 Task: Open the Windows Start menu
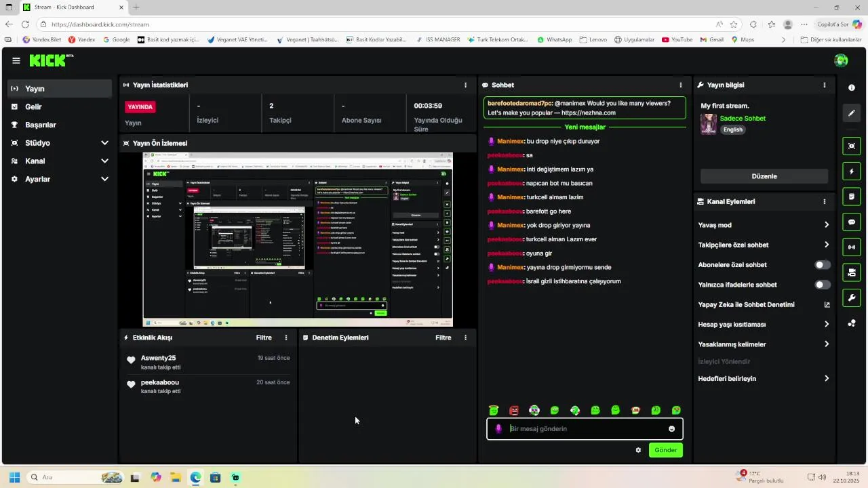pyautogui.click(x=14, y=477)
